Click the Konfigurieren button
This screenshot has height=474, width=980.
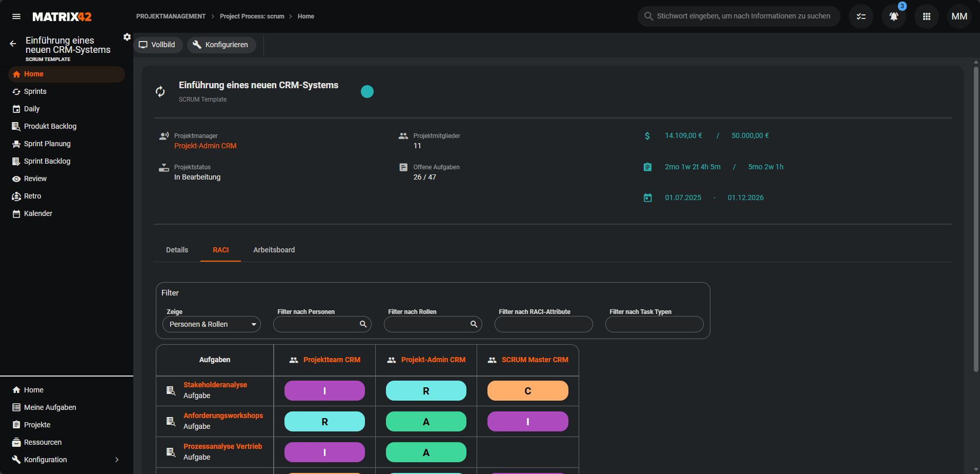pos(221,45)
